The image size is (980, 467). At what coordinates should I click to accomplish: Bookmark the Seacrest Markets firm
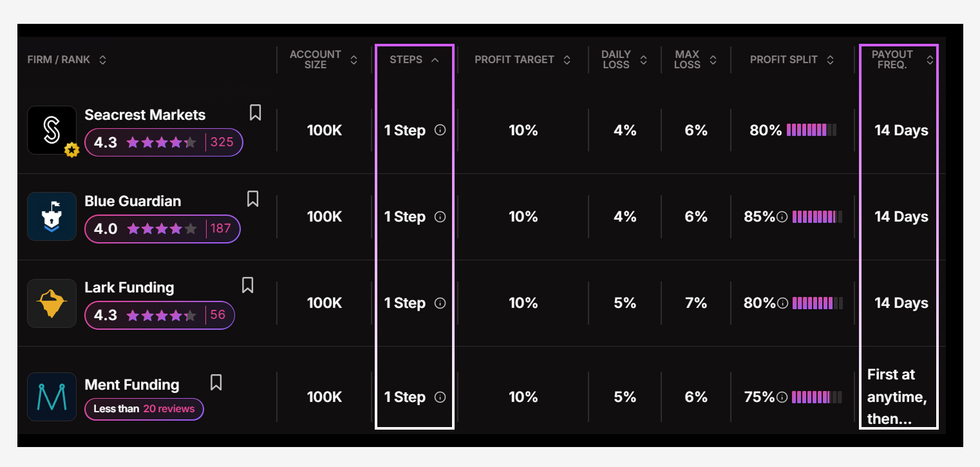tap(254, 112)
